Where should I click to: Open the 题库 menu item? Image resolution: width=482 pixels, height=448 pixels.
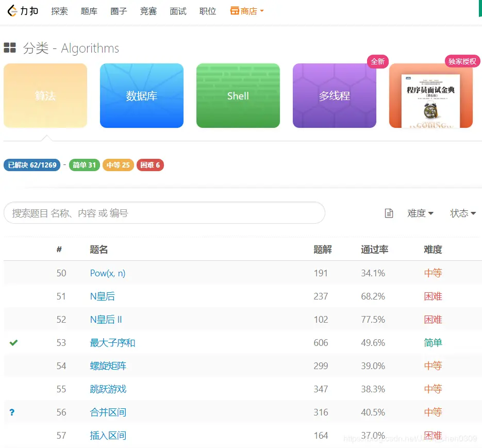click(x=89, y=11)
